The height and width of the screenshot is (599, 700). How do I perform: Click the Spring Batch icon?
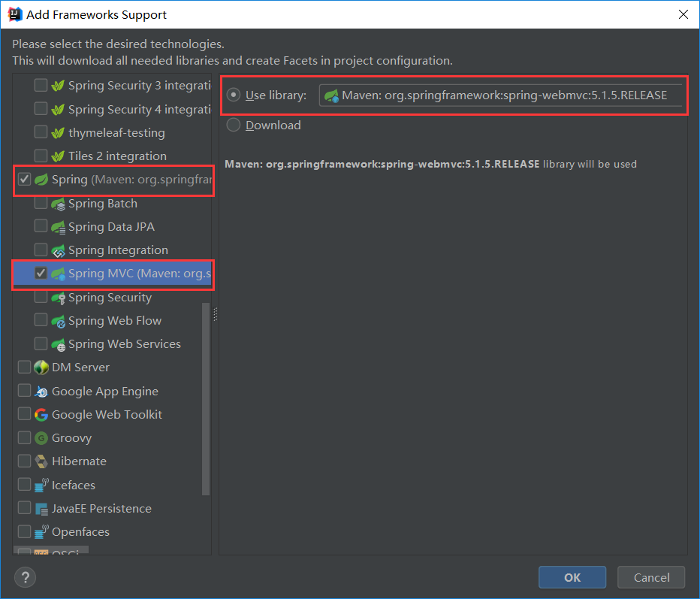[58, 204]
